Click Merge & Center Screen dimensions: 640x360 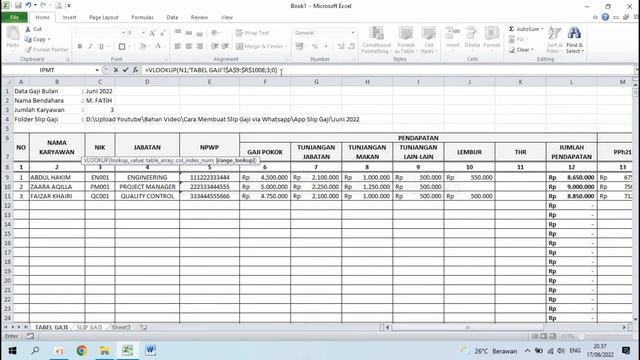point(259,47)
